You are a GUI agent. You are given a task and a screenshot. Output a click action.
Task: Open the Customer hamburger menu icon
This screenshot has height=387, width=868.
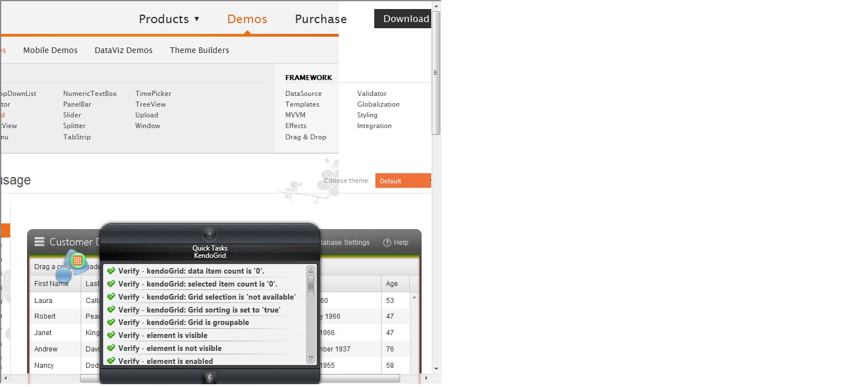coord(39,242)
